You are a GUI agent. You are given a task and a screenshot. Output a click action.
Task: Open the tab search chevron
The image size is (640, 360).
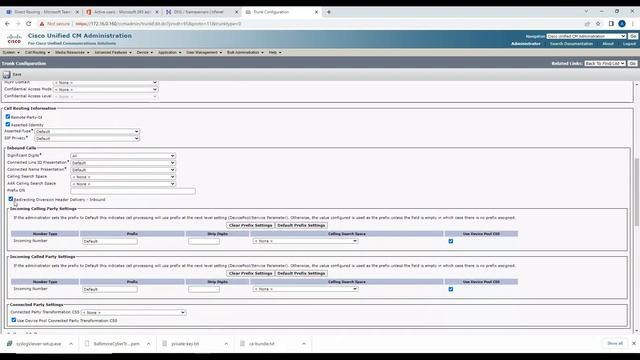click(586, 11)
